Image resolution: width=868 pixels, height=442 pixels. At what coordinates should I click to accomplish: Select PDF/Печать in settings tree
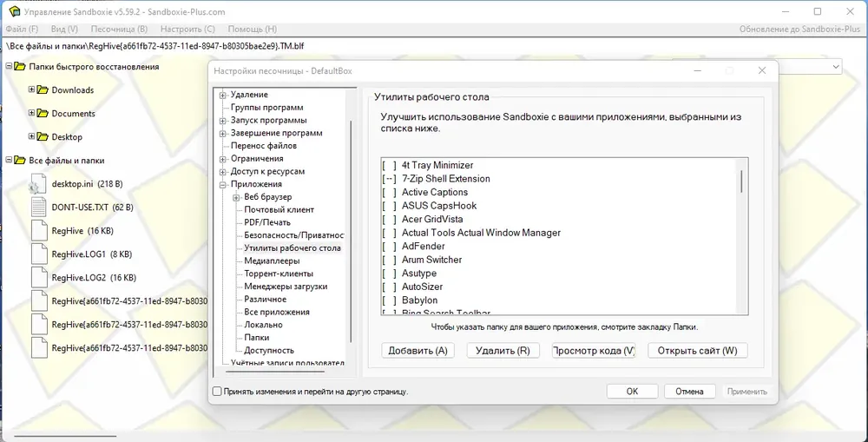tap(267, 222)
